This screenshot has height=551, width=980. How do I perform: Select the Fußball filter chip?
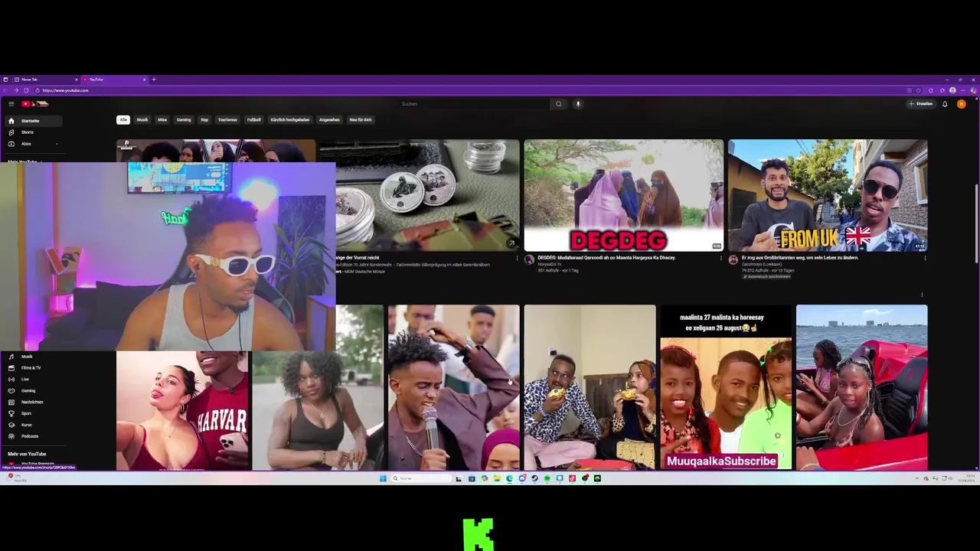[253, 119]
